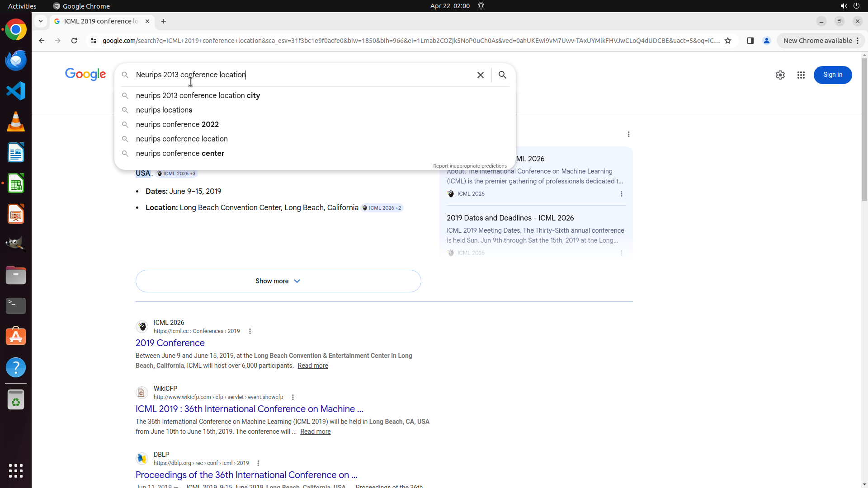The image size is (868, 488).
Task: Open Google apps grid
Action: [801, 75]
